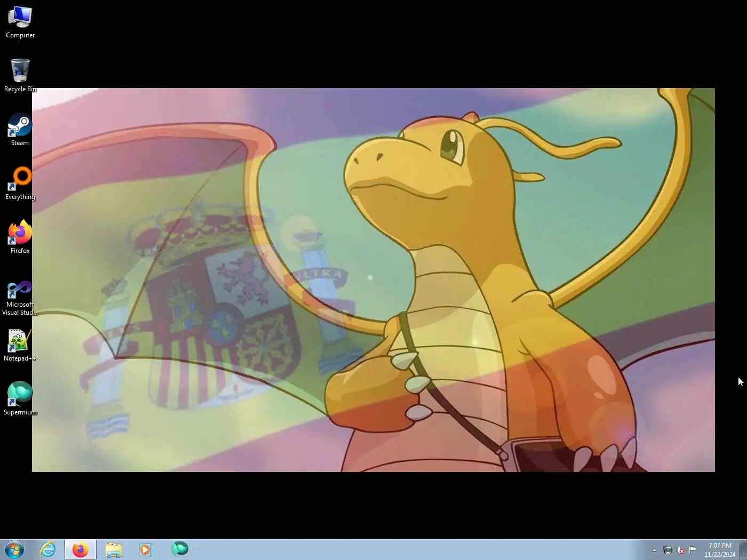Select the Notepad++ desktop shortcut
747x560 pixels.
[20, 346]
